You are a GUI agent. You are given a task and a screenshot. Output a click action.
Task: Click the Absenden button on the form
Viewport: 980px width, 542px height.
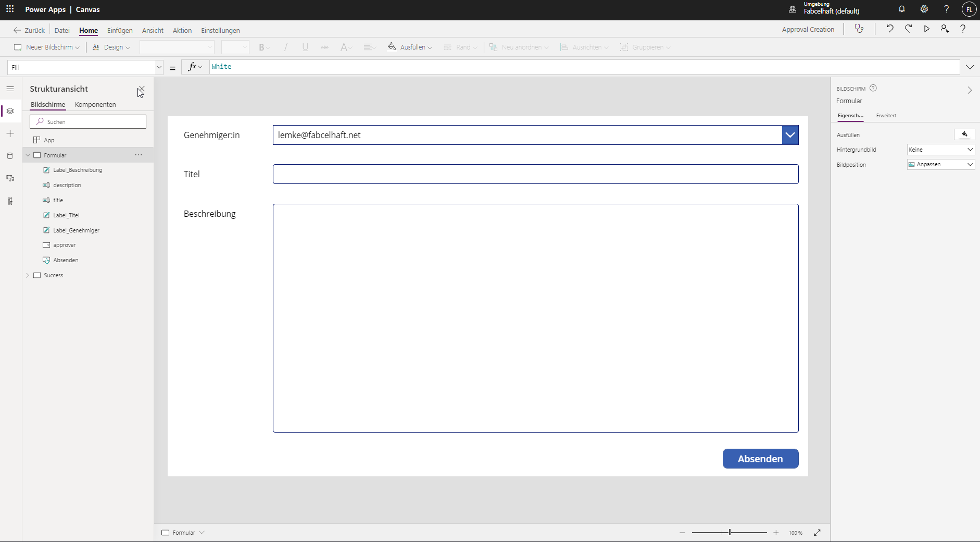click(760, 459)
